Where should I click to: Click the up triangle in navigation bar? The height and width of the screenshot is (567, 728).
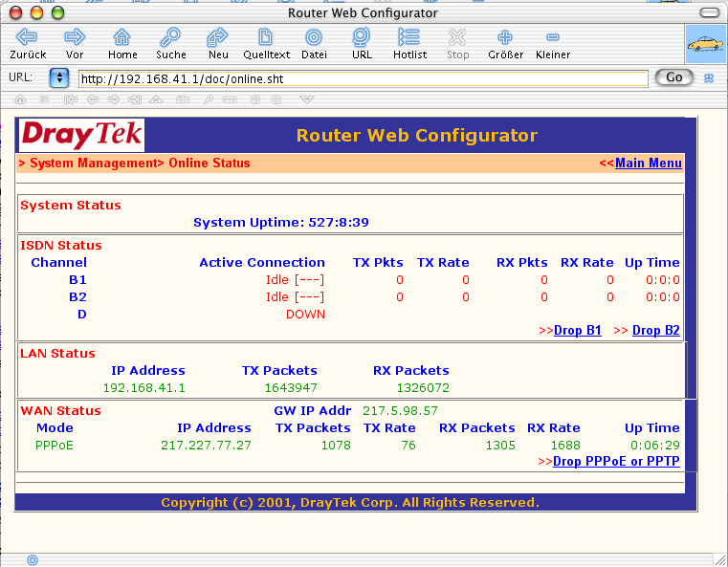click(x=156, y=98)
